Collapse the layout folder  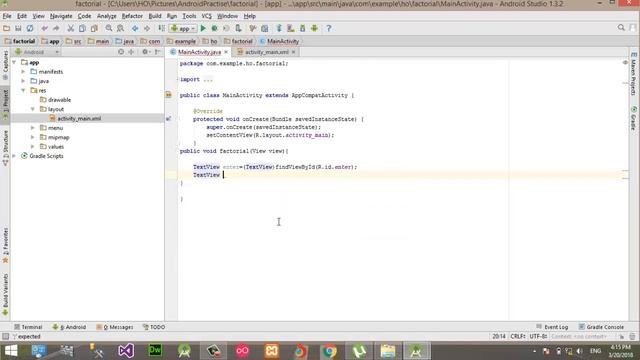pyautogui.click(x=33, y=109)
